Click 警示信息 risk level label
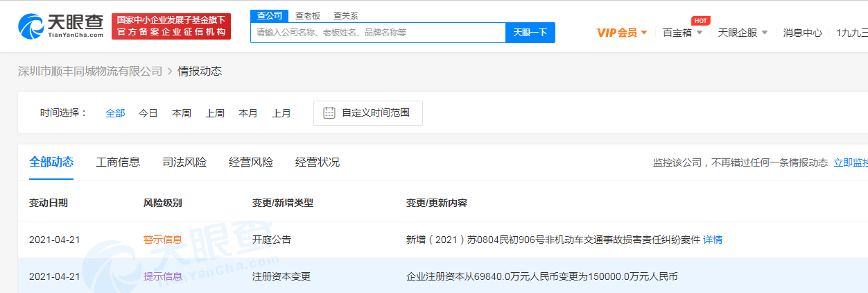The width and height of the screenshot is (868, 293). click(163, 240)
